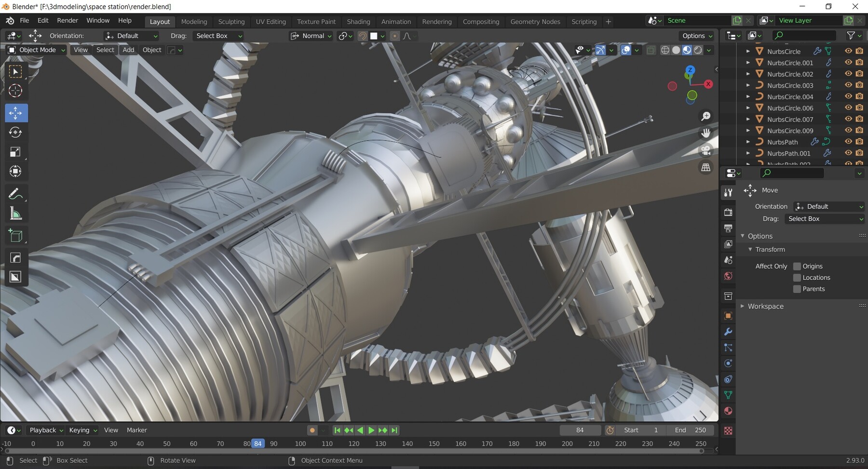Expand the NurbsPath outliner entry
This screenshot has height=469, width=868.
click(x=748, y=142)
